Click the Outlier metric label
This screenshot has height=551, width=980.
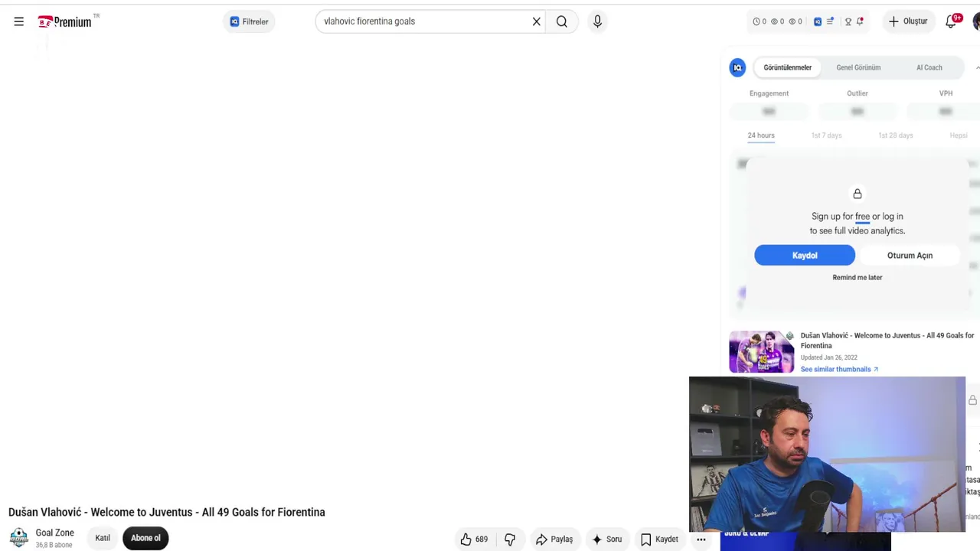coord(857,93)
